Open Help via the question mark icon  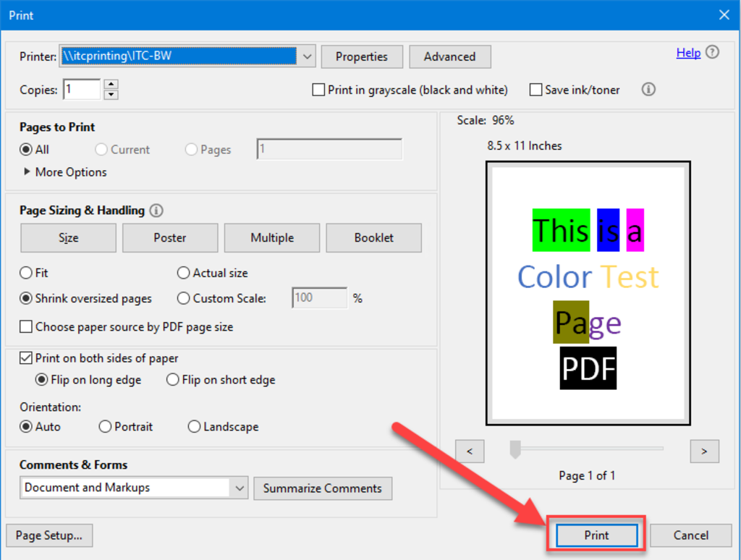tap(713, 52)
